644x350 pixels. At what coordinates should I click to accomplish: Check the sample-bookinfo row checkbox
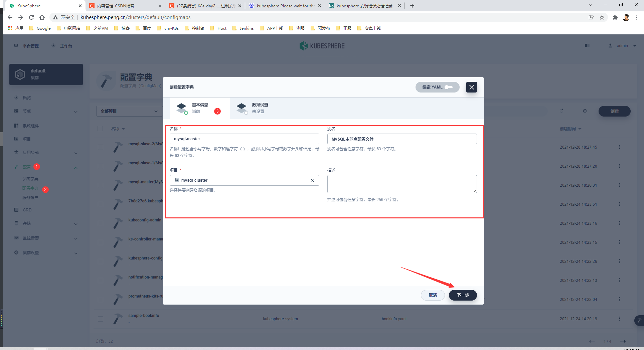point(100,319)
